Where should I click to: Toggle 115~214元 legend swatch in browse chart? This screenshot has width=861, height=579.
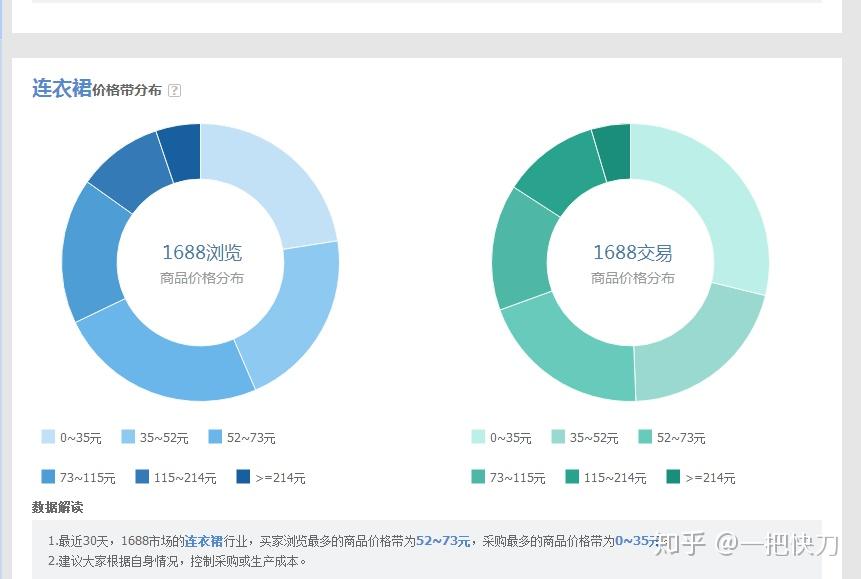142,476
